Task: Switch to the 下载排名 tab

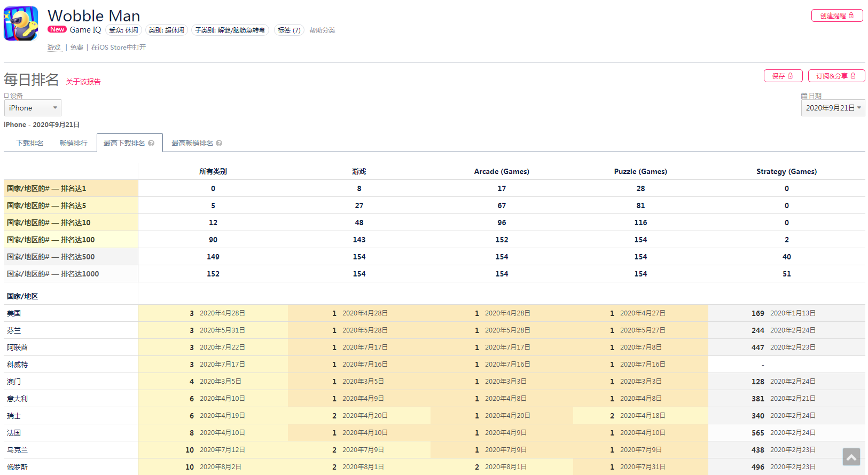Action: click(x=30, y=143)
